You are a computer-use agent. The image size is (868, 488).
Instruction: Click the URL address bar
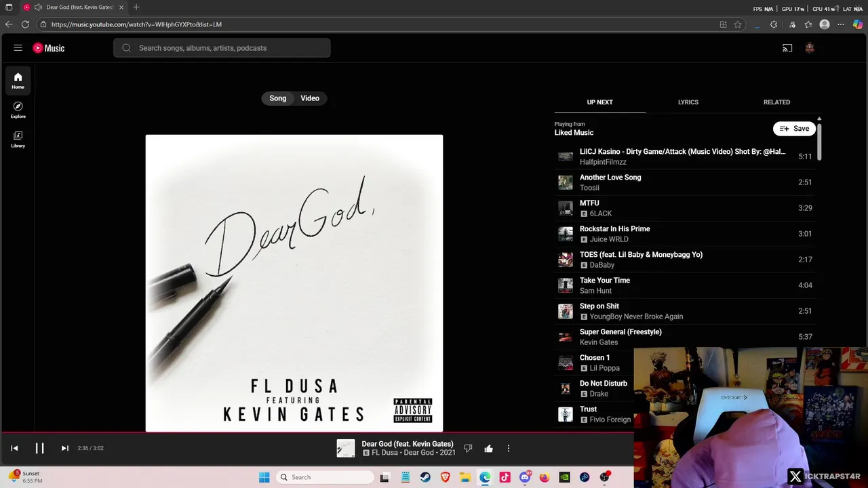[380, 24]
